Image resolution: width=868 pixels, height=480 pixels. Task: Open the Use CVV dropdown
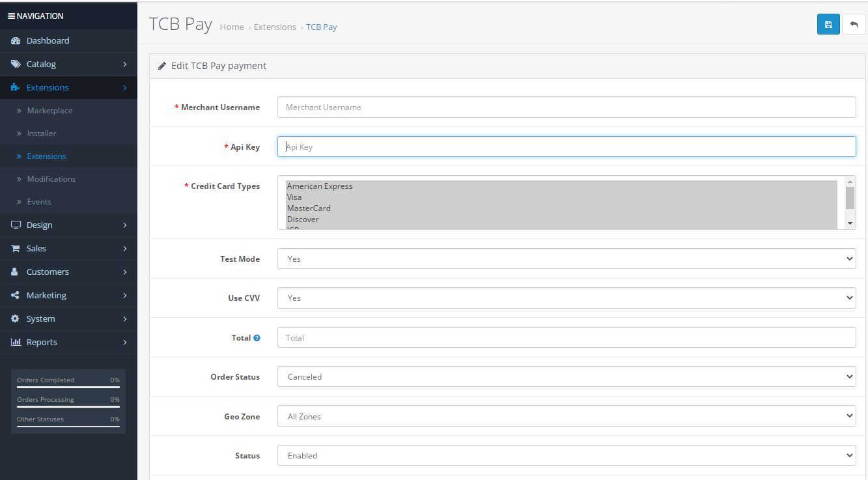pyautogui.click(x=567, y=298)
